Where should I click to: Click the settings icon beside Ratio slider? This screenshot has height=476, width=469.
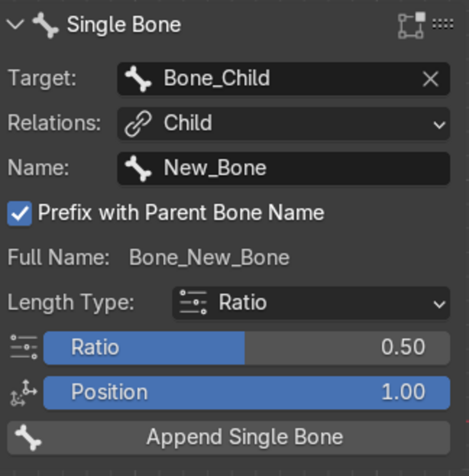coord(24,348)
